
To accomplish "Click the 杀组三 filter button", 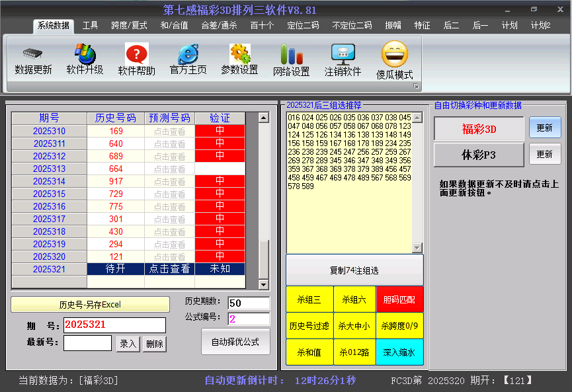I will click(309, 299).
